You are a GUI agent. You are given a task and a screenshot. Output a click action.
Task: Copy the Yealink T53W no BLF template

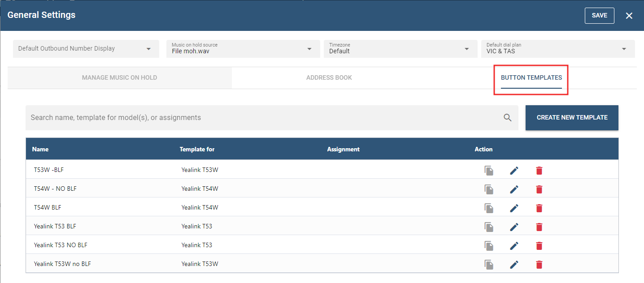click(489, 265)
